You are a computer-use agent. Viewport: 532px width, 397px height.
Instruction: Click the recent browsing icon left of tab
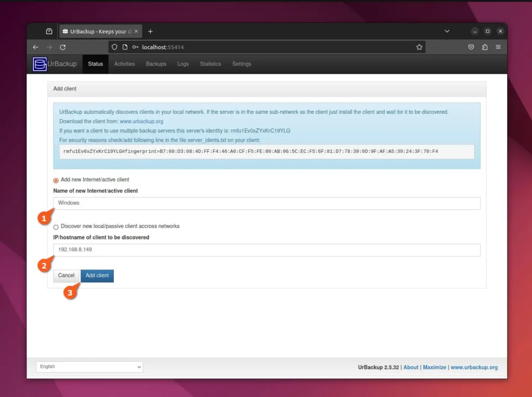[x=49, y=31]
